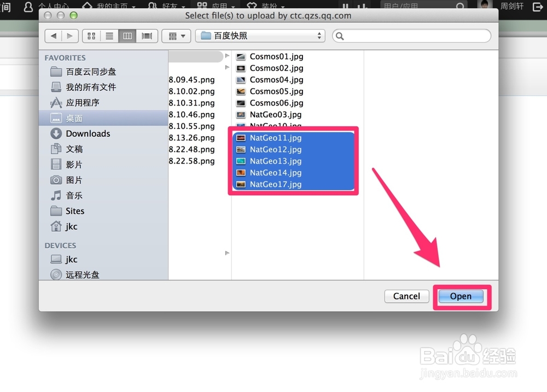Switch to icon grid view

[91, 36]
